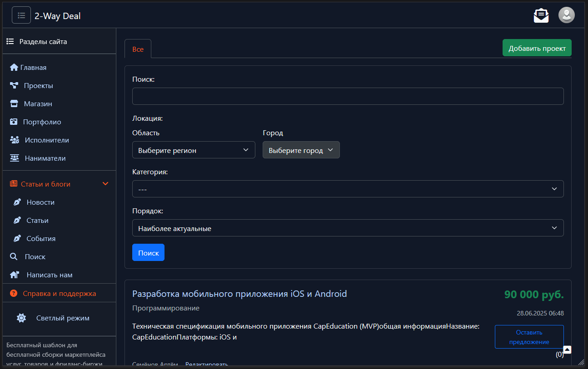Click the Светлый режим sun icon
The height and width of the screenshot is (369, 588).
[21, 318]
